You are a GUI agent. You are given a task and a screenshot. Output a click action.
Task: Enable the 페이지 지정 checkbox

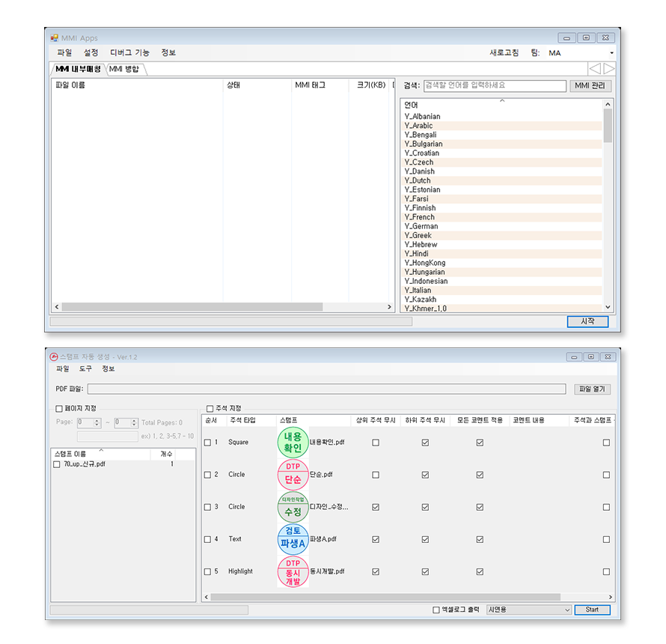59,409
